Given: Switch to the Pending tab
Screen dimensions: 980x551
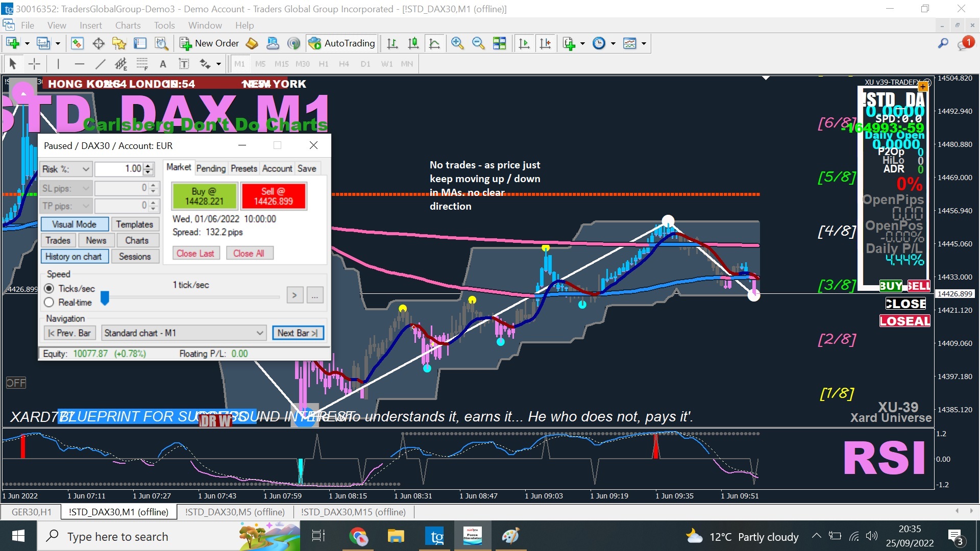Looking at the screenshot, I should click(x=211, y=168).
